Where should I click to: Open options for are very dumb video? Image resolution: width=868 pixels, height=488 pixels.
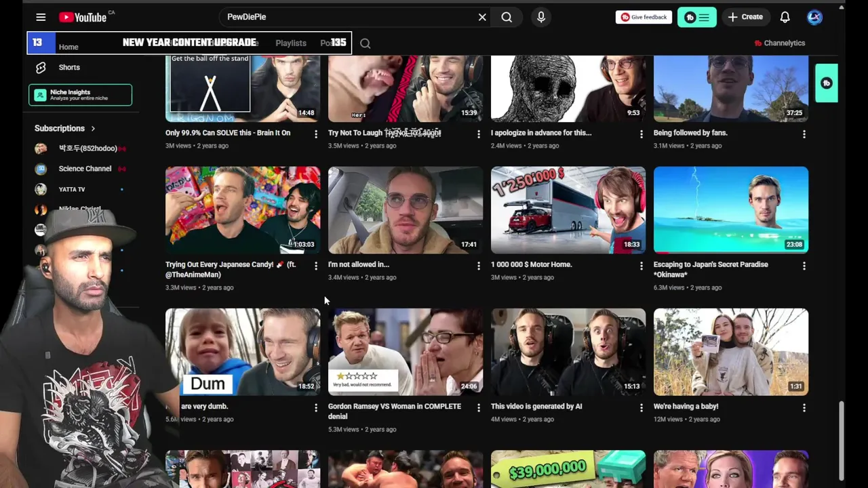tap(316, 408)
